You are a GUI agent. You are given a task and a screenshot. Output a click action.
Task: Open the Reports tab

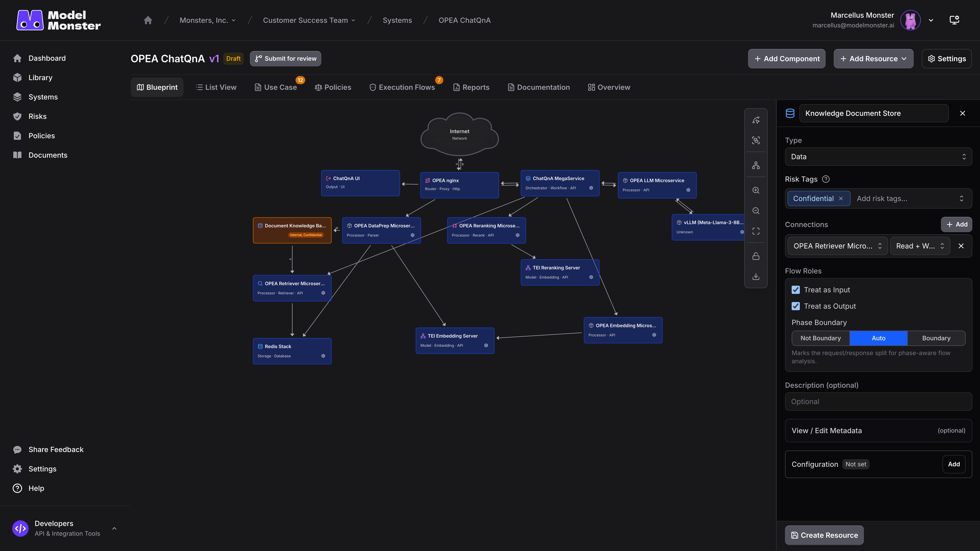[x=471, y=87]
